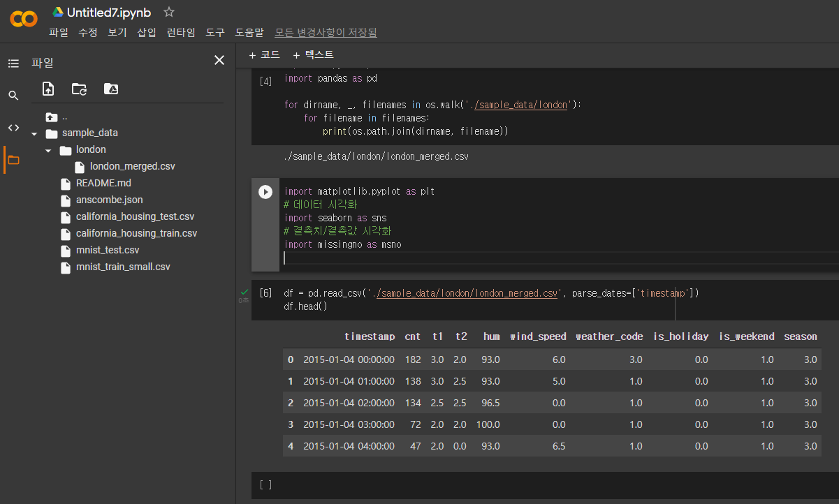Viewport: 839px width, 504px height.
Task: Select the Files sidebar icon
Action: tap(13, 160)
